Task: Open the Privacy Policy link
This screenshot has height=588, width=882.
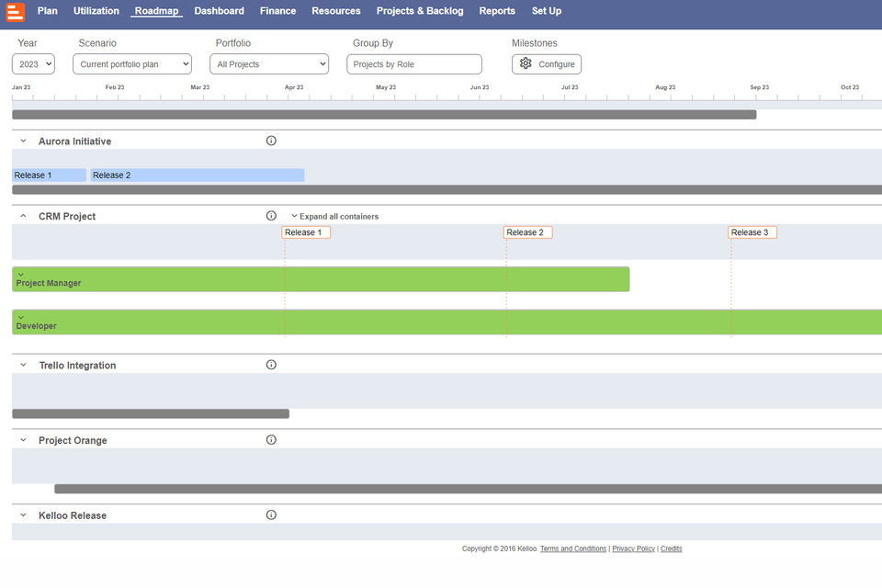Action: point(633,548)
